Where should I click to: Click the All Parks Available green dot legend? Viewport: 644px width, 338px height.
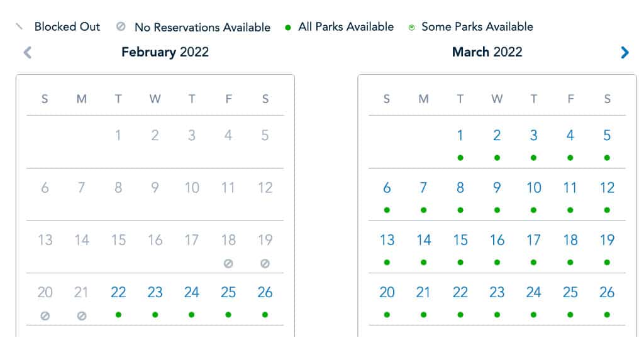tap(288, 28)
